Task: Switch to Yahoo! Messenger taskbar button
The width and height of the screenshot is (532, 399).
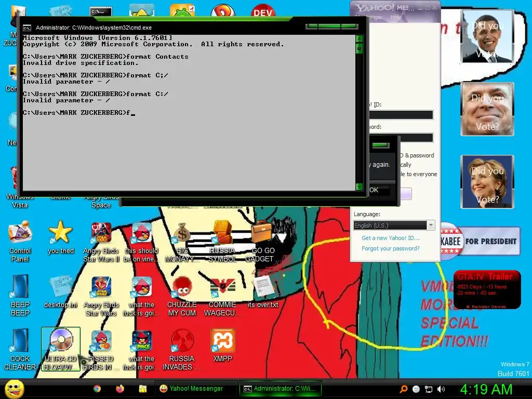Action: coord(196,389)
